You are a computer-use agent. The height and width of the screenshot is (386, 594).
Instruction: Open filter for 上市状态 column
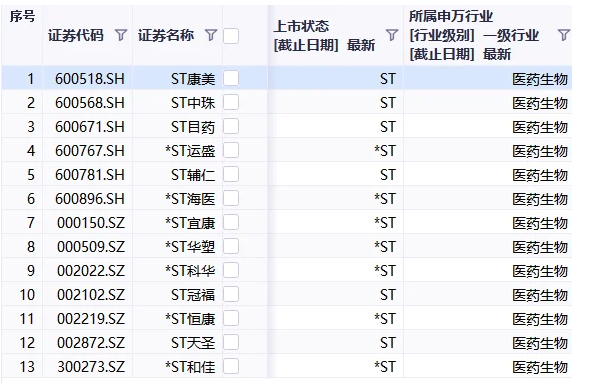(392, 36)
